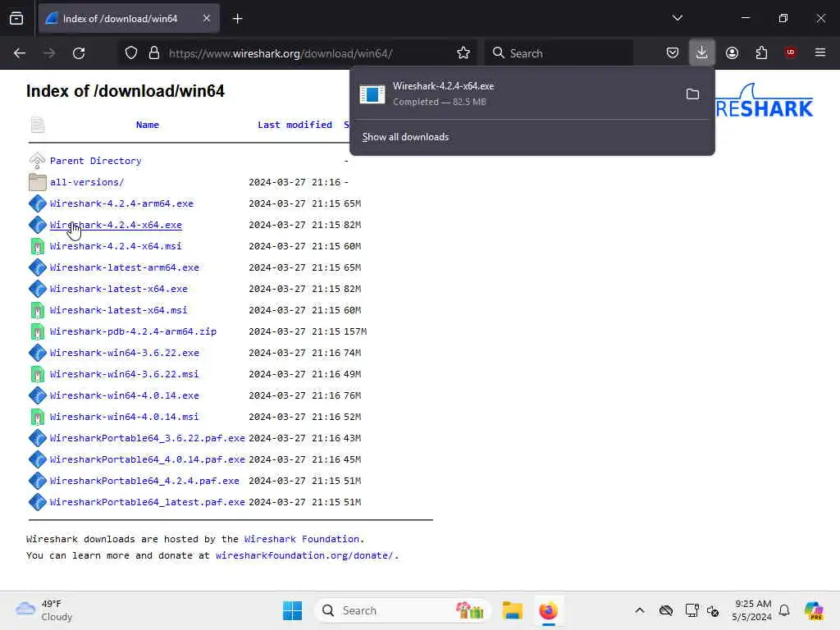Close the Index of /download/win64 tab

pos(206,19)
